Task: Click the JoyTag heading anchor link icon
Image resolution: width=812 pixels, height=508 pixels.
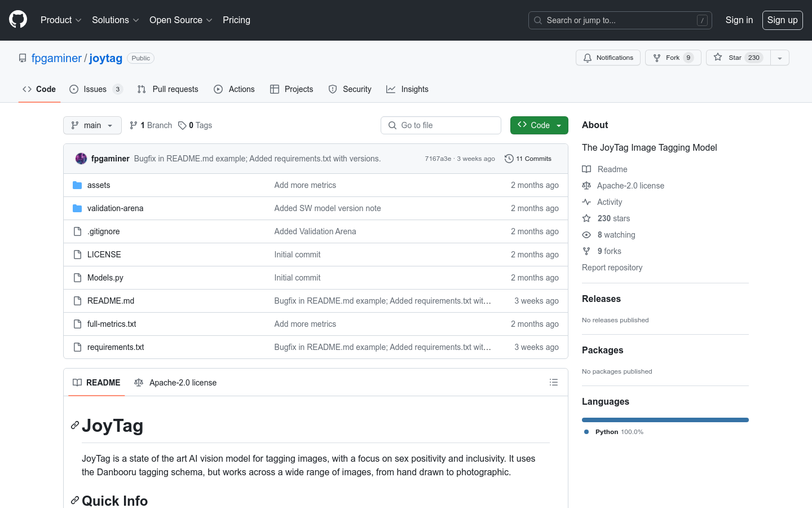Action: [74, 426]
